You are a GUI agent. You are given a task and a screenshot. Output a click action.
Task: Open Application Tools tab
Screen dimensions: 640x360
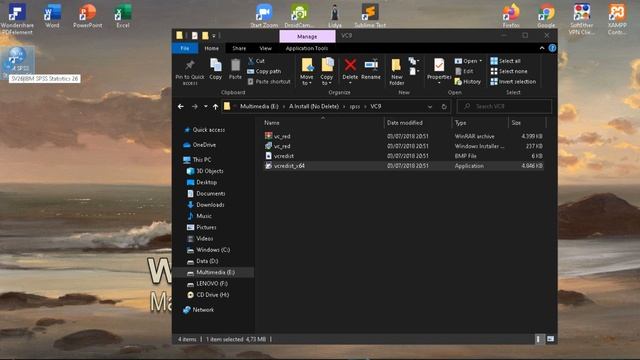pos(307,48)
